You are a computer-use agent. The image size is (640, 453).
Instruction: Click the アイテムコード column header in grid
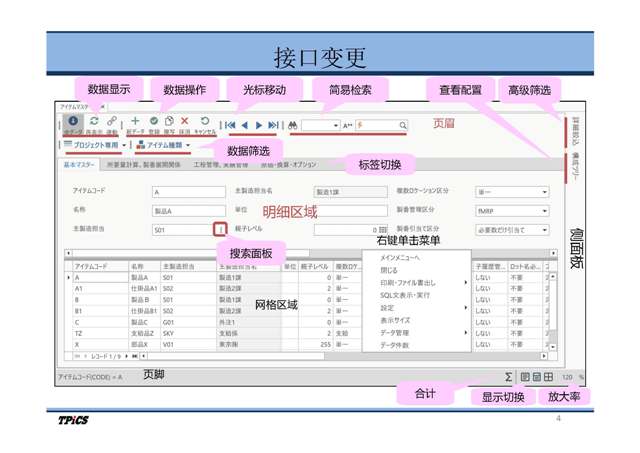[x=92, y=267]
